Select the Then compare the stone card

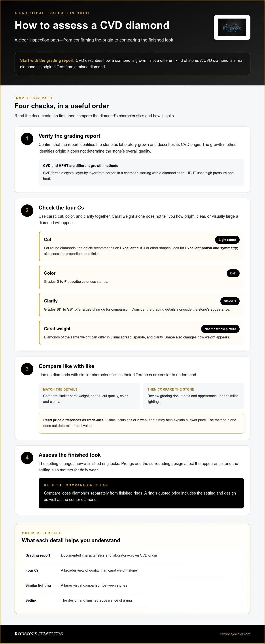point(193,396)
